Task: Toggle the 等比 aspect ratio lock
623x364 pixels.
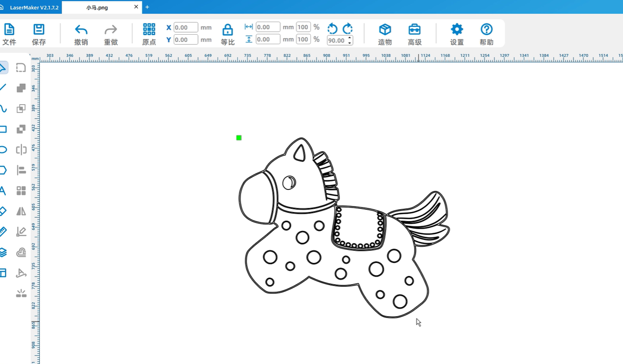Action: (228, 34)
